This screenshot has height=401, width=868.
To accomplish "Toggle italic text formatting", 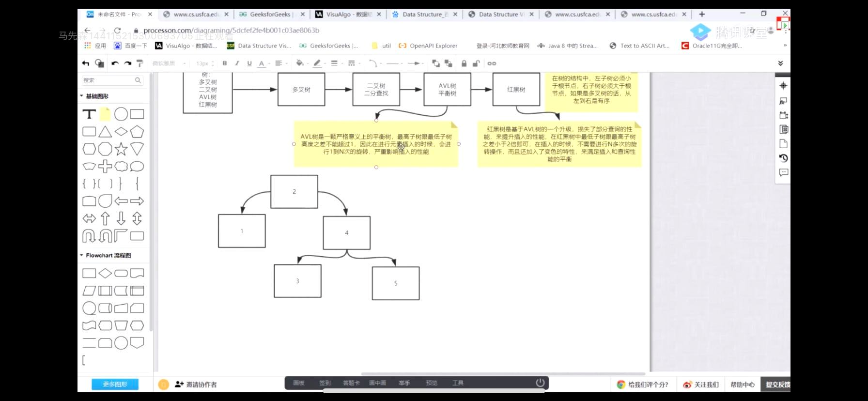I will coord(237,63).
